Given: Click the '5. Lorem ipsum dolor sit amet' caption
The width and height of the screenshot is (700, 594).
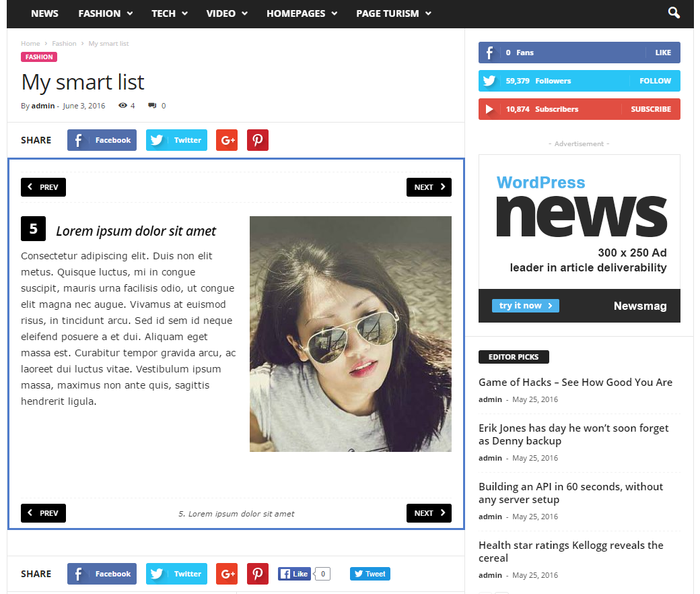Looking at the screenshot, I should click(x=236, y=514).
